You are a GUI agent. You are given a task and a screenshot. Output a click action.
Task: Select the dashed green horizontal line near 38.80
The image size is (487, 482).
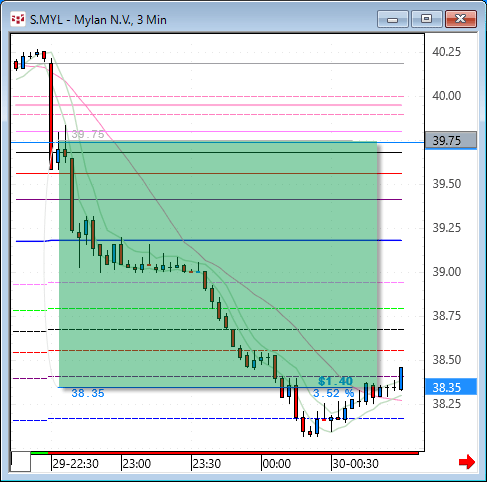coord(208,309)
